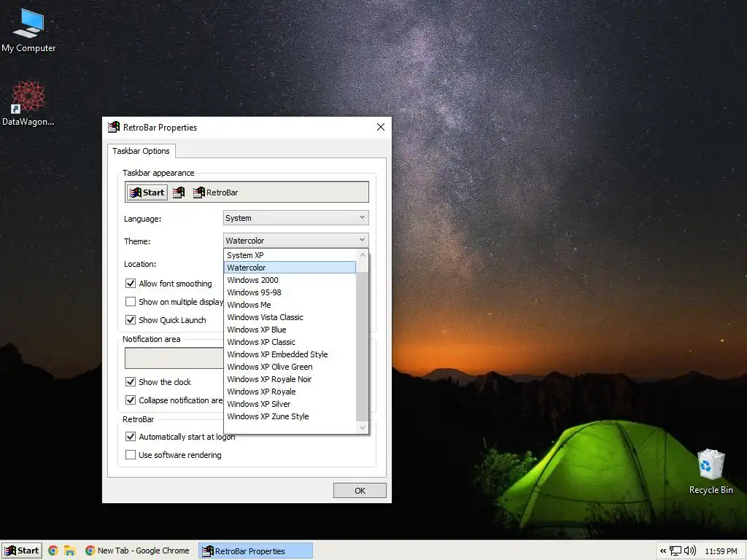747x560 pixels.
Task: Pick Windows XP Blue theme
Action: pyautogui.click(x=290, y=330)
